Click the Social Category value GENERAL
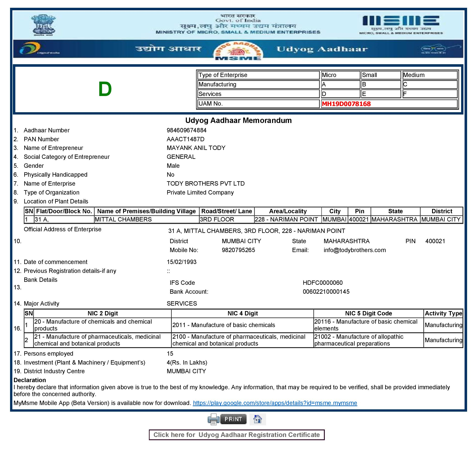This screenshot has width=476, height=453. pyautogui.click(x=181, y=157)
